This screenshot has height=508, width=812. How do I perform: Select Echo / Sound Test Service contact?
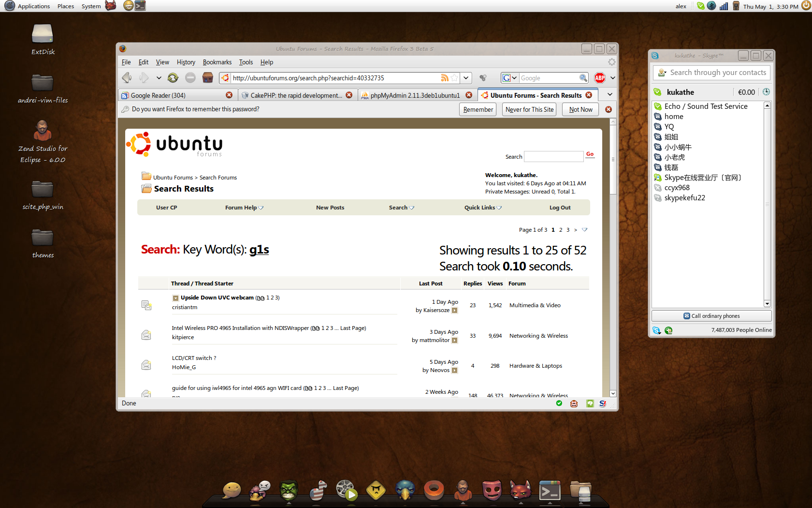[706, 106]
